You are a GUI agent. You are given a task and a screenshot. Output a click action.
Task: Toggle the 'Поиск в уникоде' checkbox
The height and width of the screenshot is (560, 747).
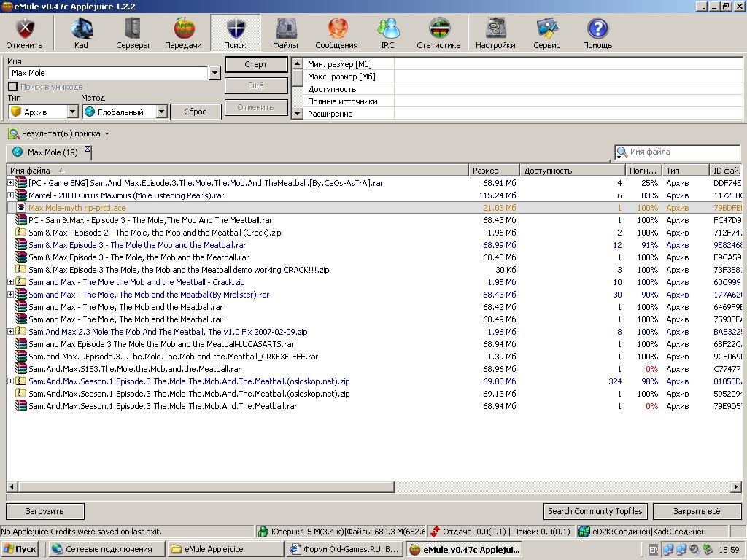[x=13, y=87]
